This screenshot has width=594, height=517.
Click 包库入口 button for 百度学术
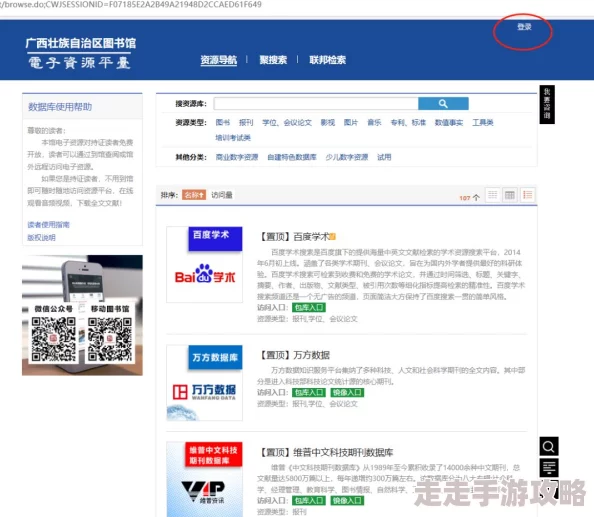pos(309,307)
